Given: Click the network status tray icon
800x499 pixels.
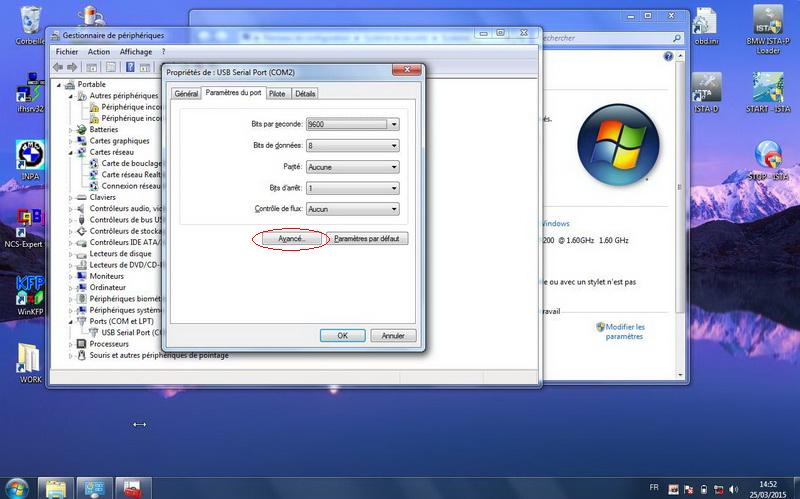Looking at the screenshot, I should click(718, 489).
